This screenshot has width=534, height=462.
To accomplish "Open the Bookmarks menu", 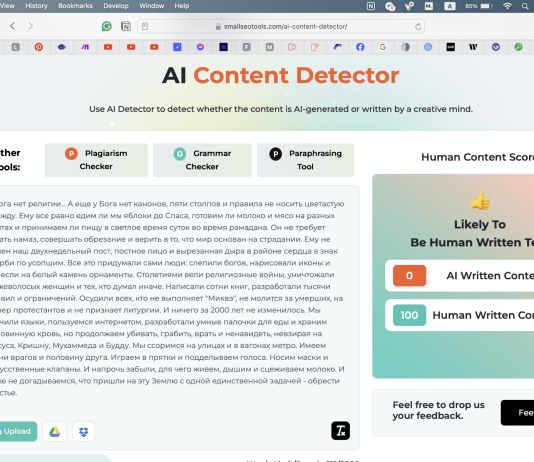I will [x=75, y=6].
